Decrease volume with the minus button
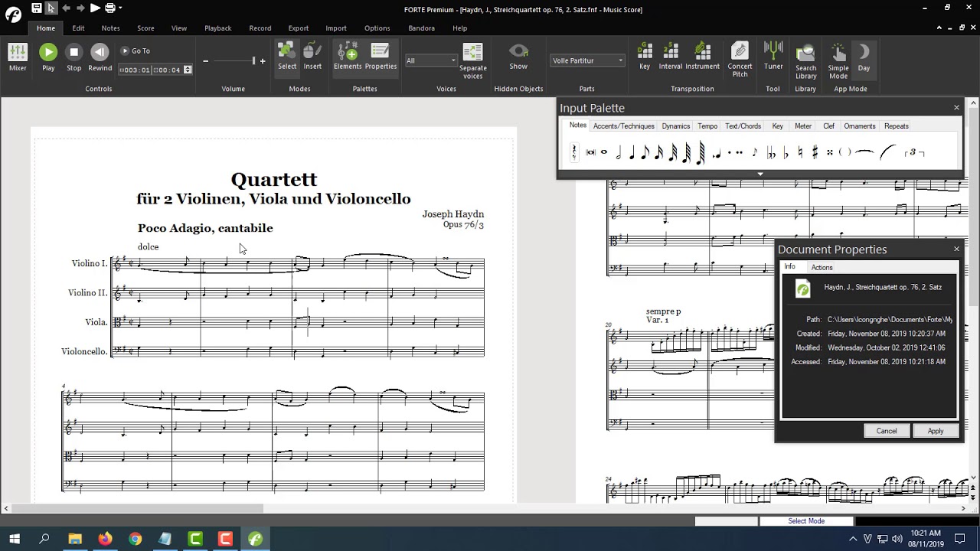 click(x=205, y=61)
